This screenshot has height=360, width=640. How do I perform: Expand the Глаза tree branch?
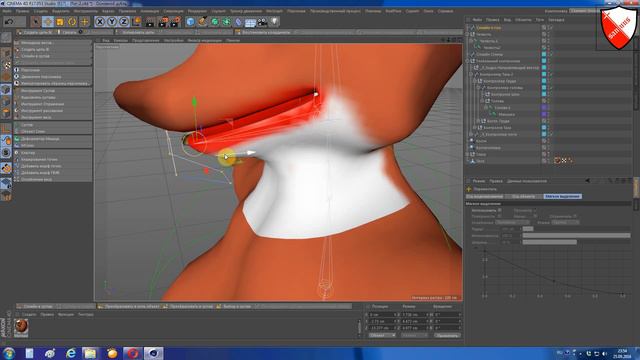pos(468,154)
